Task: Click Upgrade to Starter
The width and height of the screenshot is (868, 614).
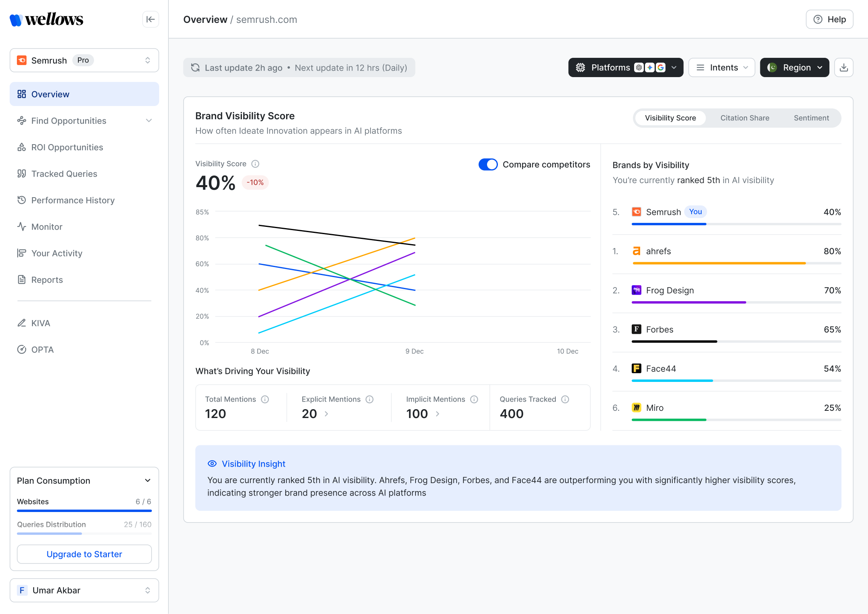Action: [84, 554]
